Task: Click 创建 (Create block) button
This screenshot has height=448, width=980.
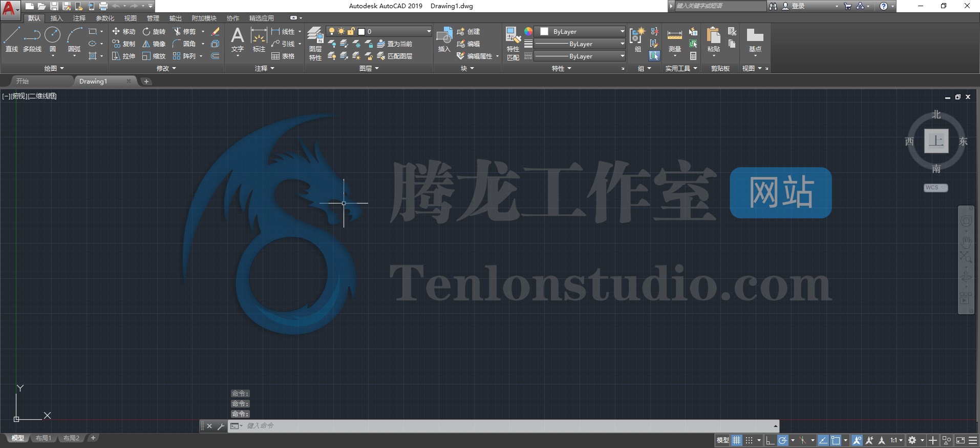Action: (x=468, y=31)
